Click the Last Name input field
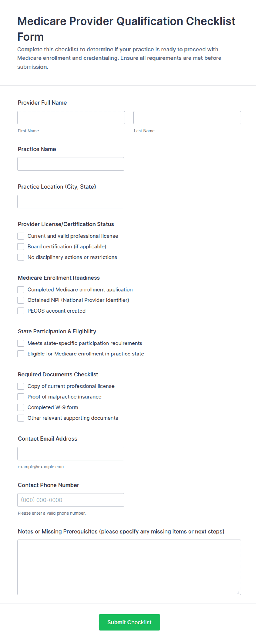The image size is (256, 644). [187, 118]
